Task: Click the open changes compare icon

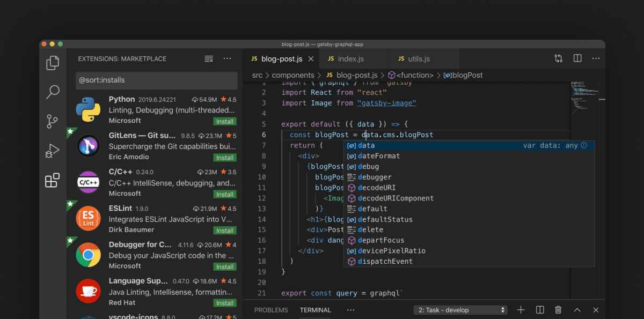Action: (x=558, y=58)
